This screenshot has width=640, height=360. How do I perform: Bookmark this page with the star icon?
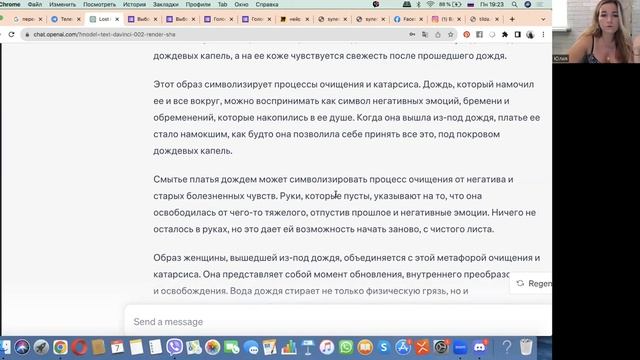coord(451,35)
